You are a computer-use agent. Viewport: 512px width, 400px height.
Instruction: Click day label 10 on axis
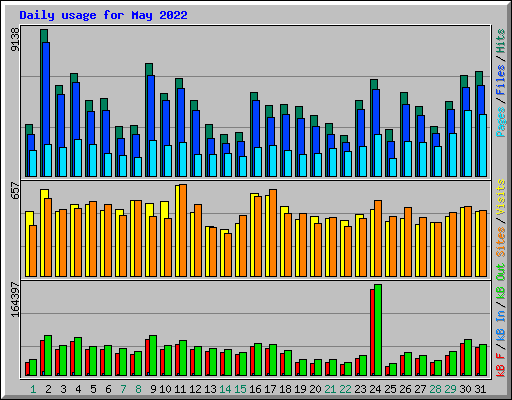pyautogui.click(x=165, y=389)
